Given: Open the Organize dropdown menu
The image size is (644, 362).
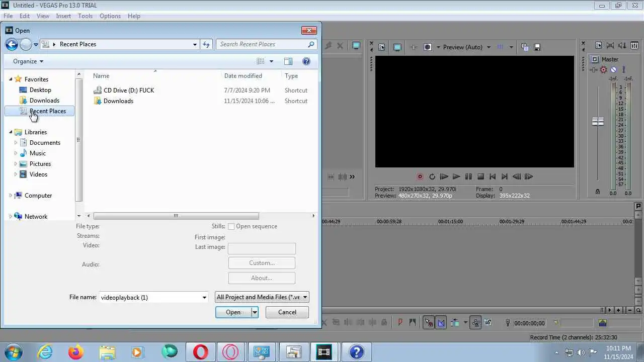Looking at the screenshot, I should tap(28, 61).
